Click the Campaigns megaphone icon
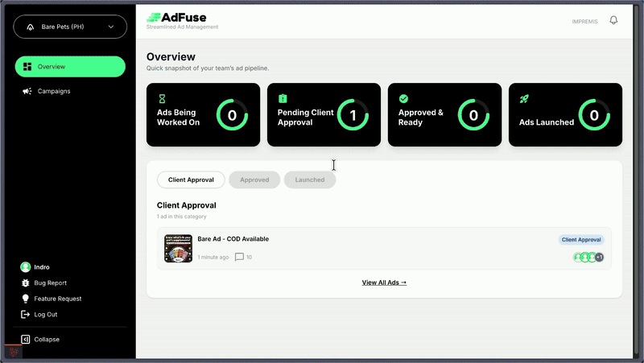The height and width of the screenshot is (363, 644). tap(27, 91)
